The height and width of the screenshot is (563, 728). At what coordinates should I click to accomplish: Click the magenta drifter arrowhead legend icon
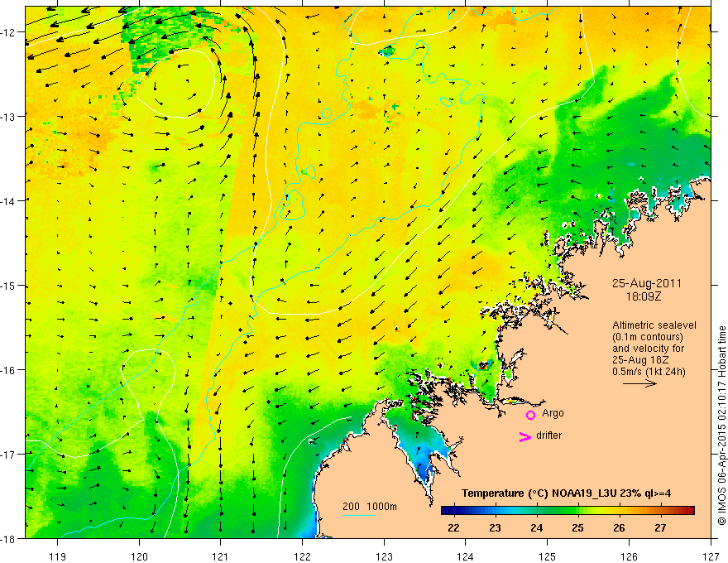525,436
